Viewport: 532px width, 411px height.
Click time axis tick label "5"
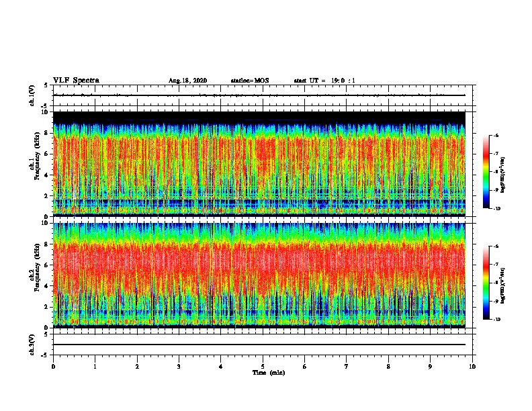coord(263,367)
